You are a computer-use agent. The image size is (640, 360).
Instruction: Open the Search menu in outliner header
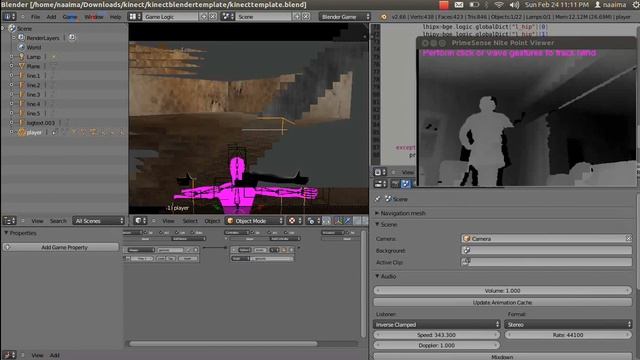click(58, 221)
